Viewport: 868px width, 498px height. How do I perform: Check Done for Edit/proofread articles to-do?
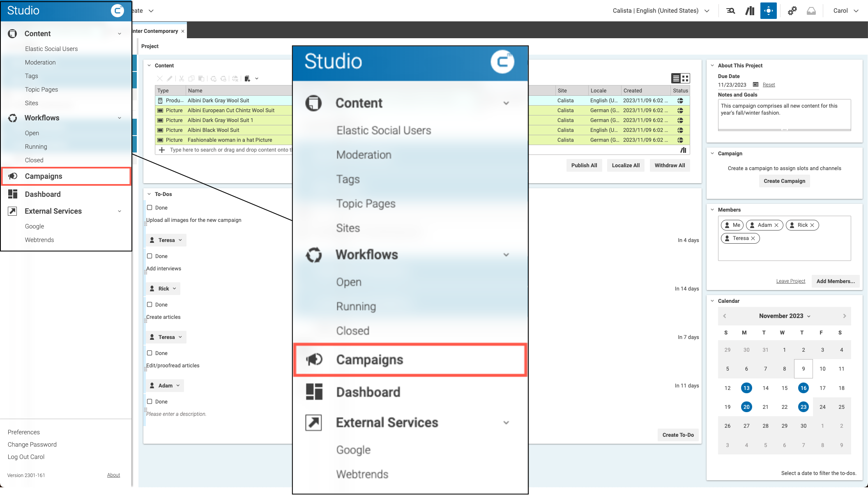pos(150,353)
